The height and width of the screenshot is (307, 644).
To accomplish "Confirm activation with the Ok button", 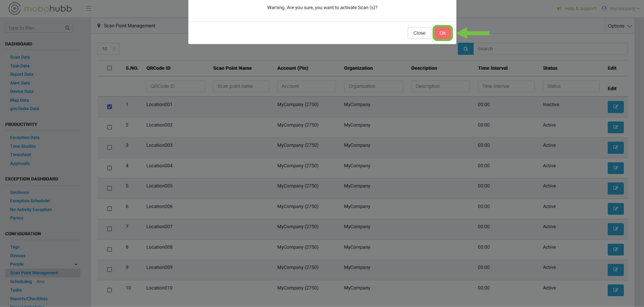I will pyautogui.click(x=442, y=33).
